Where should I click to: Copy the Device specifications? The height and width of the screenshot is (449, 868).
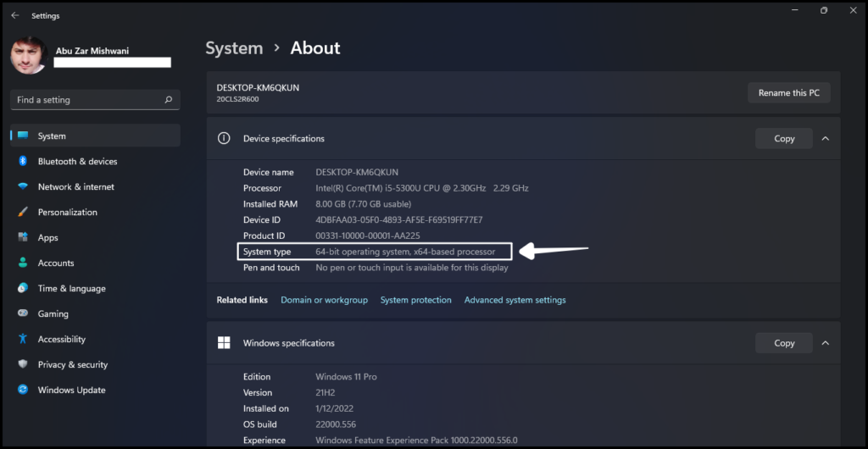[784, 138]
